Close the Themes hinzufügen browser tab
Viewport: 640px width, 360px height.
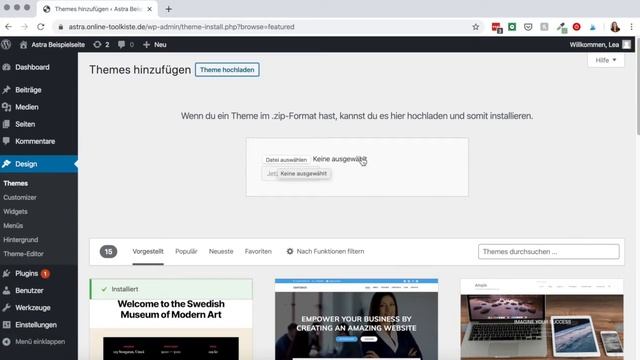[149, 9]
